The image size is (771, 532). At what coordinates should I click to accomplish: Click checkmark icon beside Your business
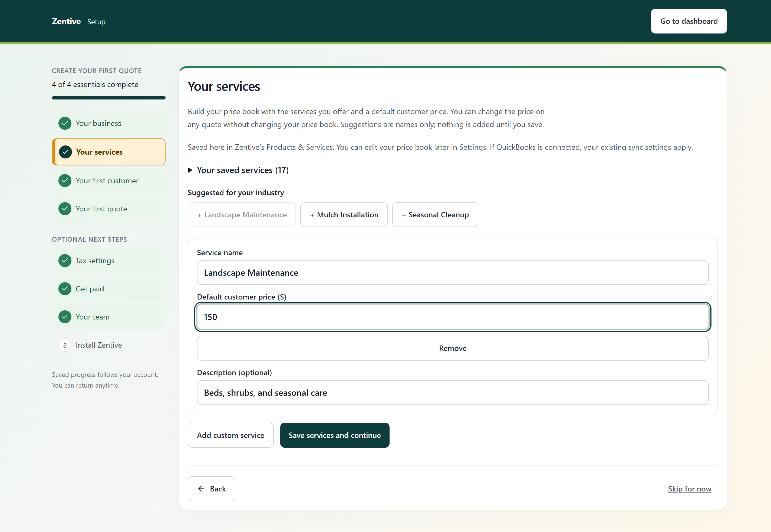[x=65, y=123]
